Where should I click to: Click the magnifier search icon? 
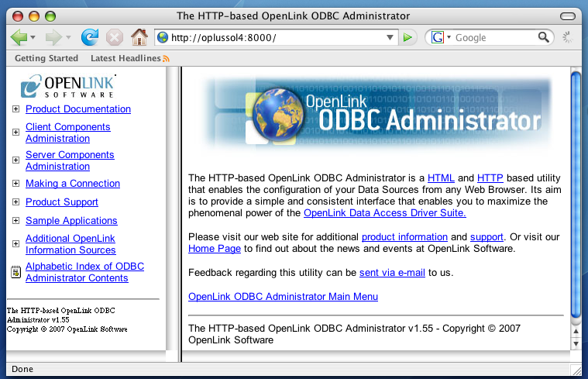pyautogui.click(x=543, y=37)
